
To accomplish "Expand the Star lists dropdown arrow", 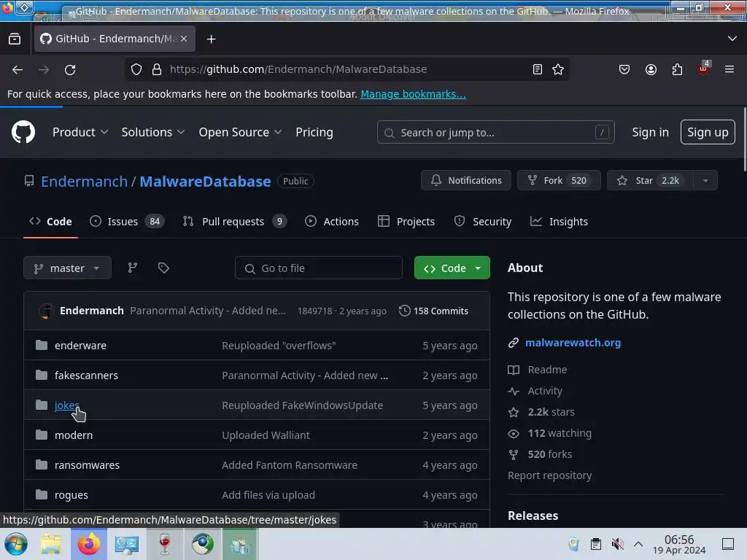I will 705,181.
